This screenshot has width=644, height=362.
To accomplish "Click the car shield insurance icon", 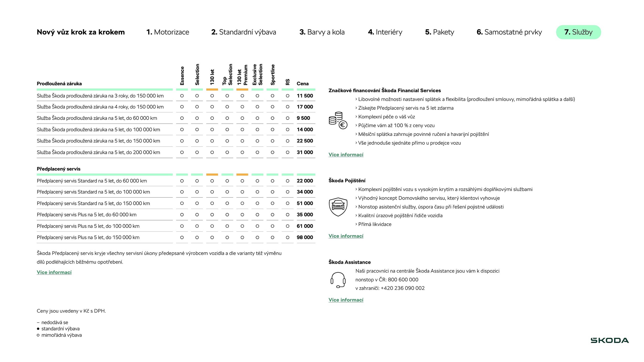I will tap(338, 207).
